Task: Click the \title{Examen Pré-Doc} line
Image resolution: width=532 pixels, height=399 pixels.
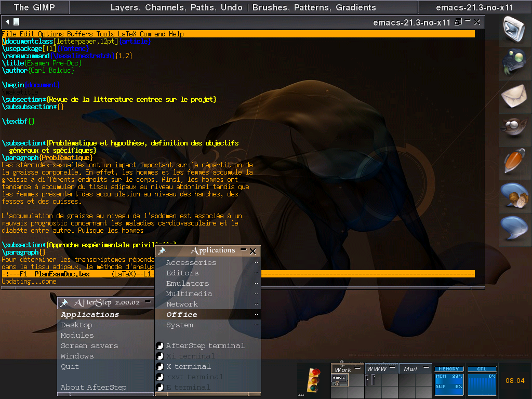Action: [x=42, y=63]
